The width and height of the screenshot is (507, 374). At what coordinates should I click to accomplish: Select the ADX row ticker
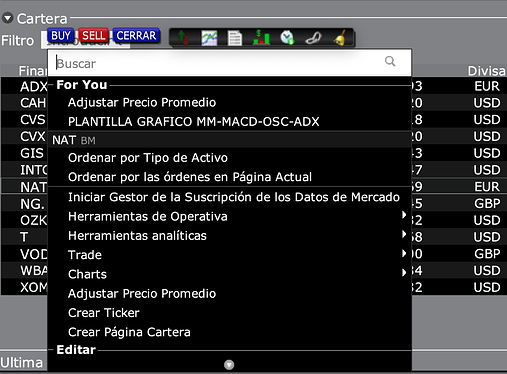click(x=33, y=87)
